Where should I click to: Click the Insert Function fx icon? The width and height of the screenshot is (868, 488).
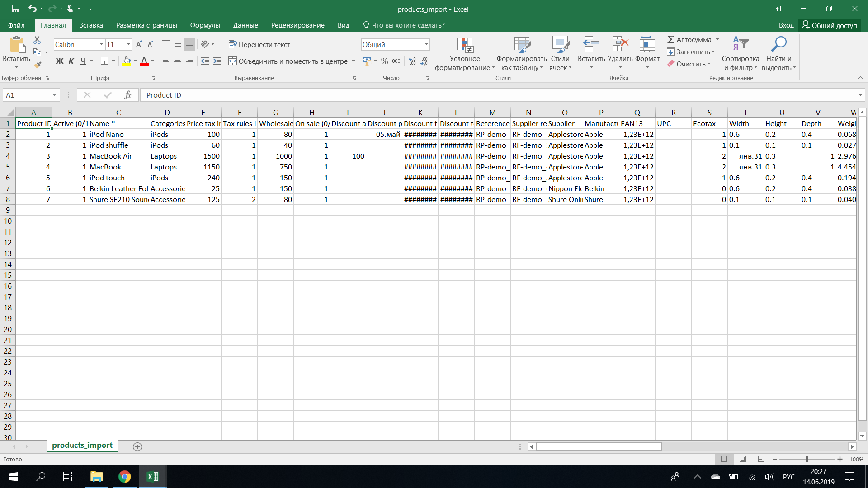(x=127, y=95)
